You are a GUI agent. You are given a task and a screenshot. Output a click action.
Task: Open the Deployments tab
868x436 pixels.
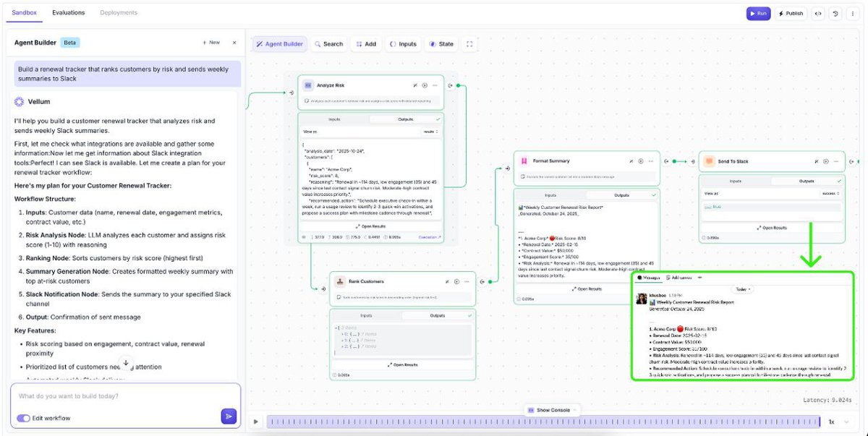(118, 13)
